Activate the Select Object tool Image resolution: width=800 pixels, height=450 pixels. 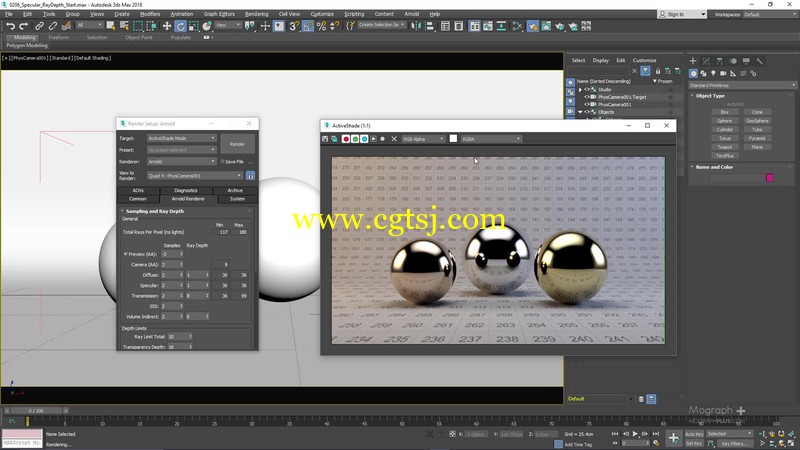(x=110, y=26)
